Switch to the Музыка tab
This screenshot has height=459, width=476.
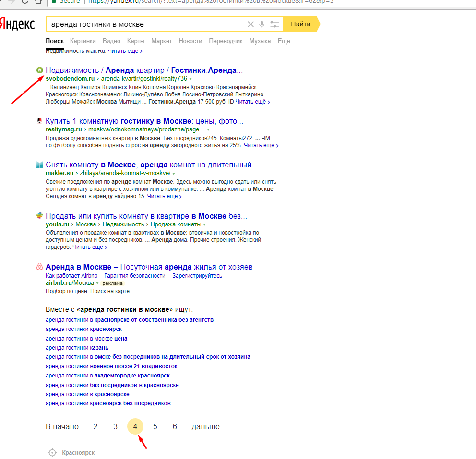click(x=260, y=41)
